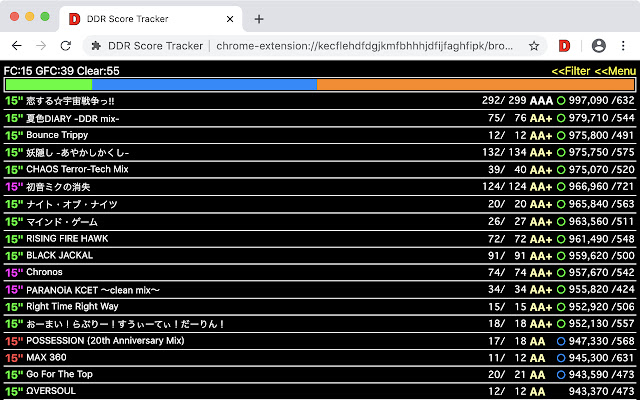Select the マインド・ゲーム song title
640x400 pixels.
tap(62, 222)
